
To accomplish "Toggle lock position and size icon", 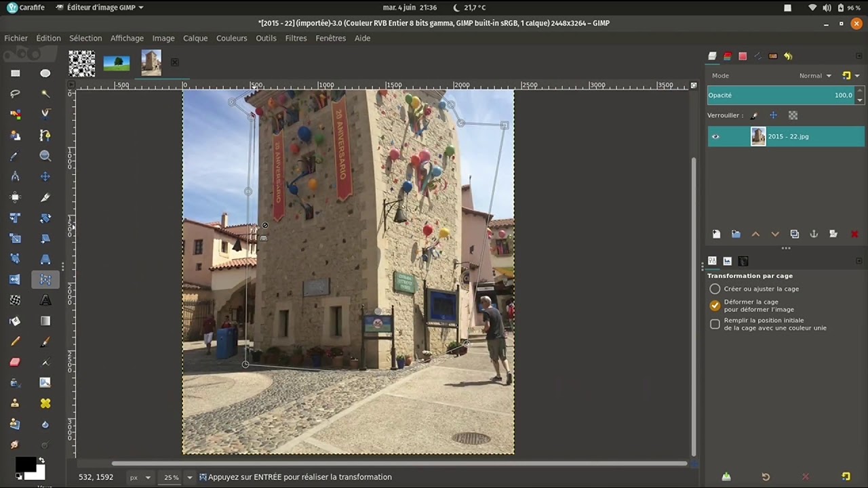I will tap(773, 115).
